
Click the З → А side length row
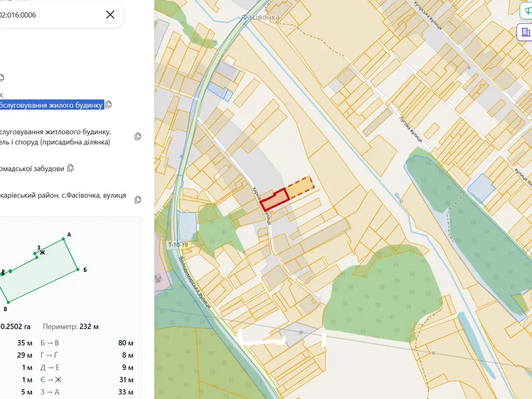click(x=87, y=392)
